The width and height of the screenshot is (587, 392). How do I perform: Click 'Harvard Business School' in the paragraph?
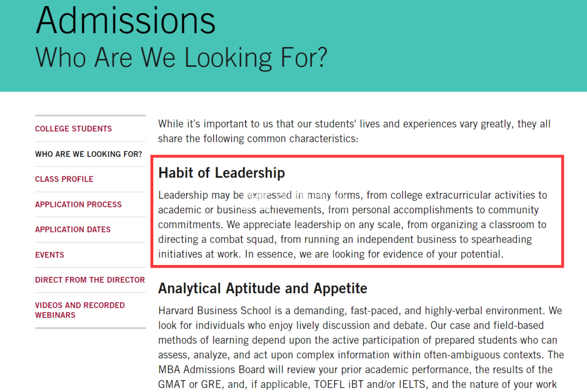[215, 311]
